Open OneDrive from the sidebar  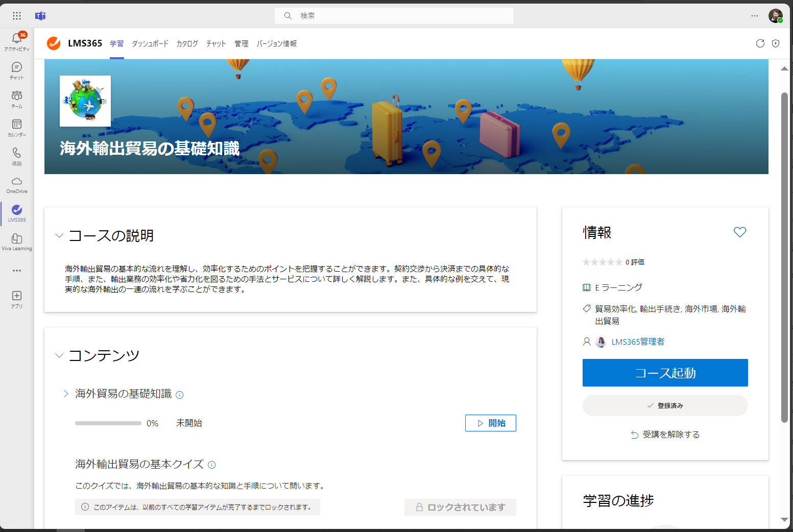tap(17, 185)
